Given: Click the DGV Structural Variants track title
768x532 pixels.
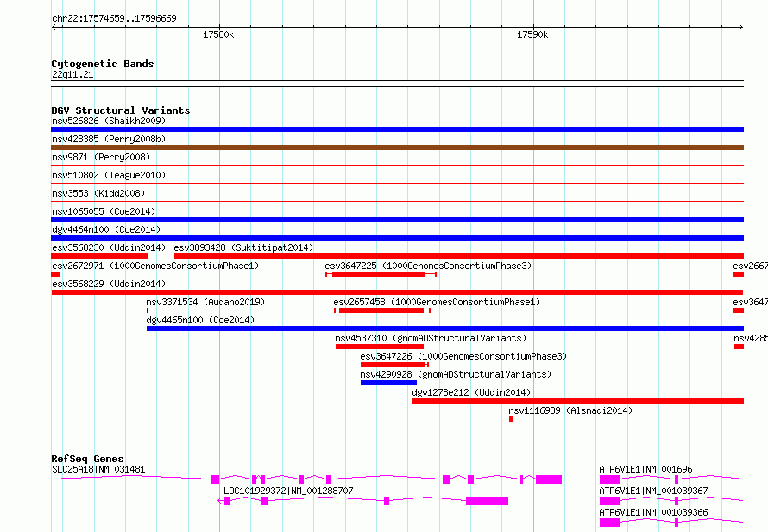Looking at the screenshot, I should coord(121,110).
